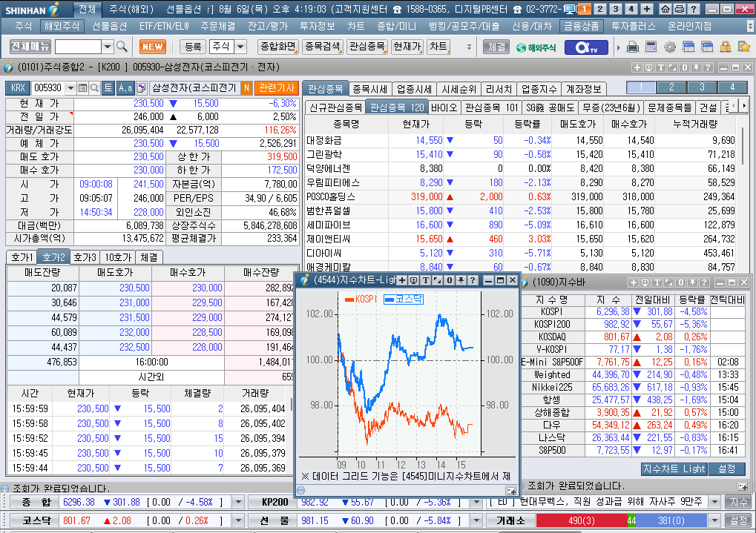Screen dimensions: 756x533
Task: Open dropdown next to 코스닥 index ticker
Action: (x=238, y=521)
